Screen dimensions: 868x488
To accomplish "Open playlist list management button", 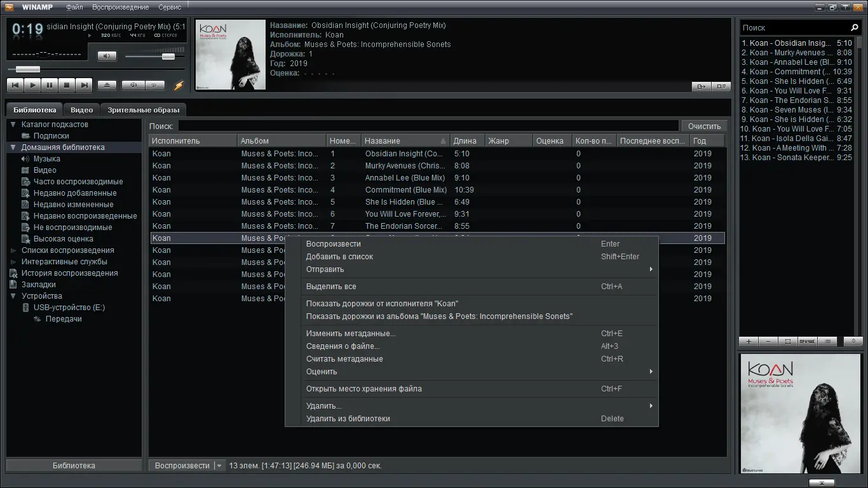I will pyautogui.click(x=827, y=341).
